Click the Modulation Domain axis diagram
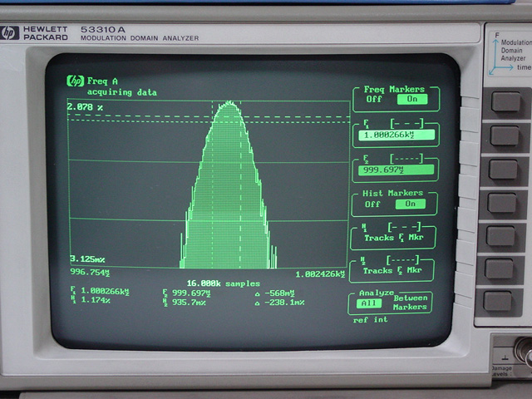The width and height of the screenshot is (532, 399). (509, 54)
